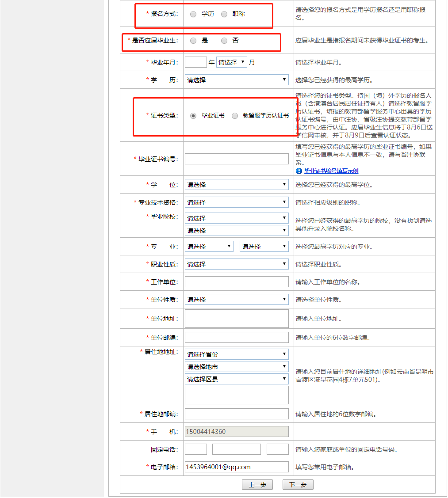Image resolution: width=448 pixels, height=498 pixels.
Task: Click the 上一步 button
Action: point(257,484)
